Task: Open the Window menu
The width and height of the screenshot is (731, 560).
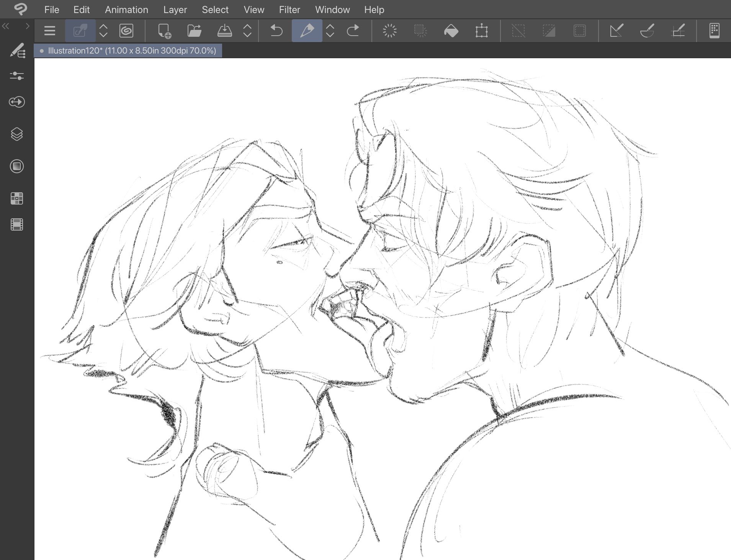Action: pyautogui.click(x=332, y=10)
